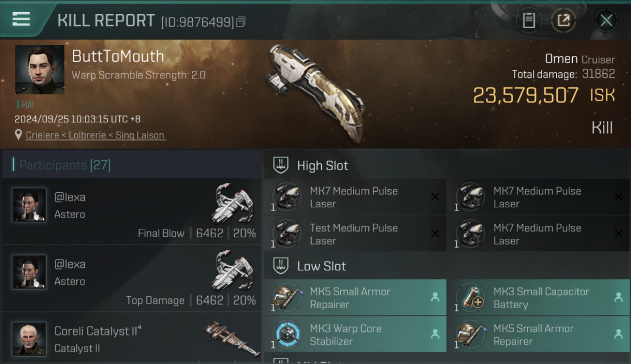Select @lexa Top Damage participant row
The image size is (631, 364).
[132, 279]
